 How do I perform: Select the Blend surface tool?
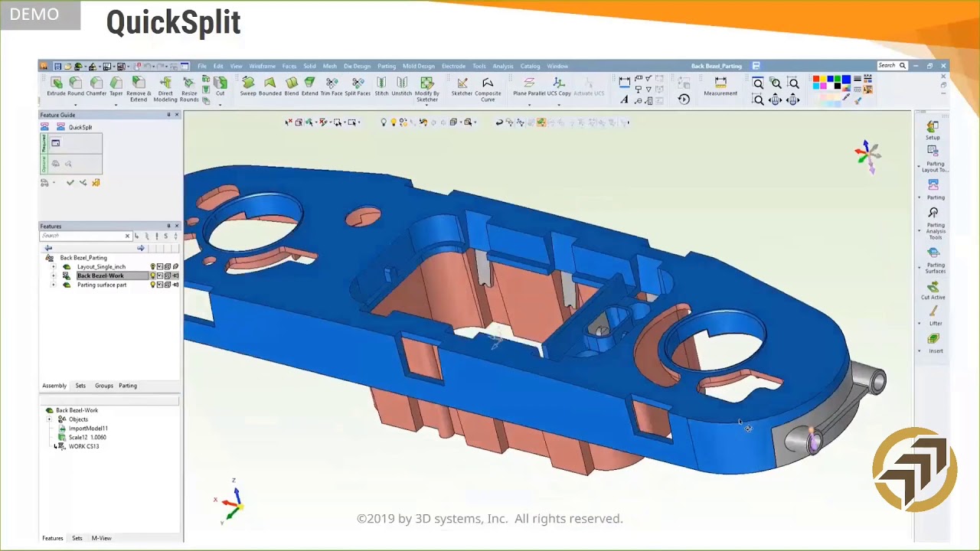[x=292, y=86]
